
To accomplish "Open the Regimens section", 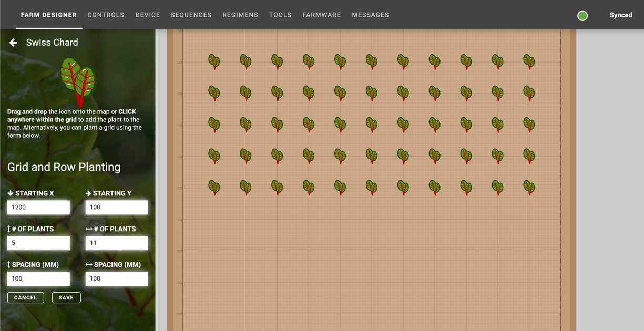I will 240,15.
